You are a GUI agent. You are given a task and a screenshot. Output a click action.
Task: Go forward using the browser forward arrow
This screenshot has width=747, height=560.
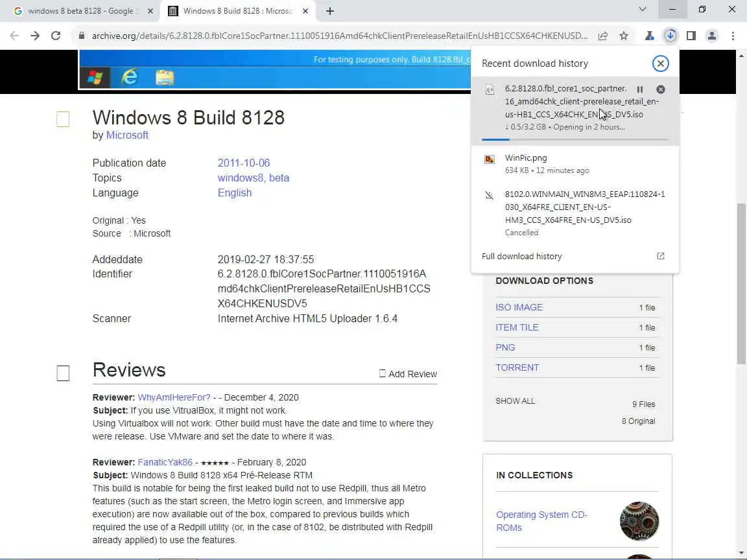(x=35, y=36)
